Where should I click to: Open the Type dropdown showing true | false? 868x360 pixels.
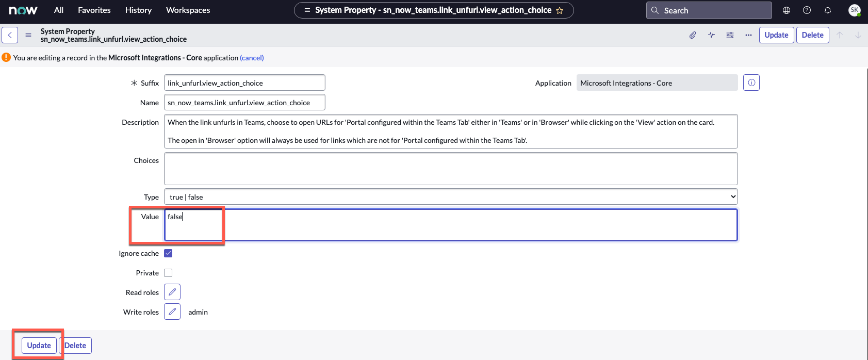[x=451, y=197]
